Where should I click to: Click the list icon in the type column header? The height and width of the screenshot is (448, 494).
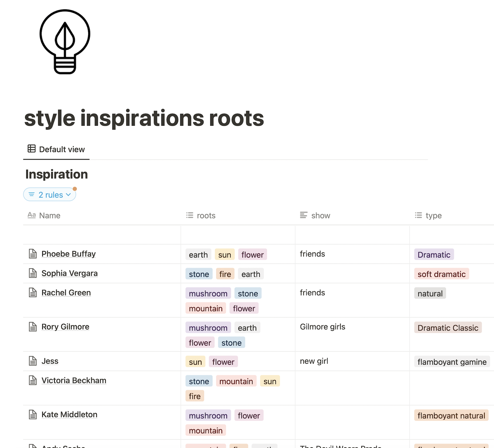[x=418, y=215]
